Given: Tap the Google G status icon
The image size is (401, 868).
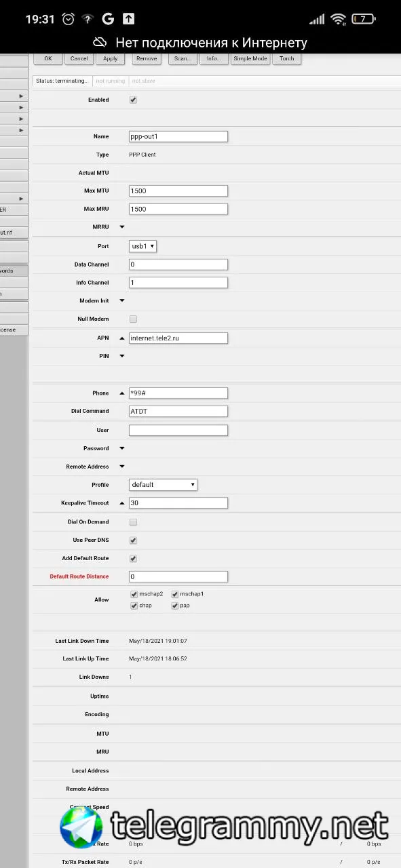Looking at the screenshot, I should coord(107,19).
